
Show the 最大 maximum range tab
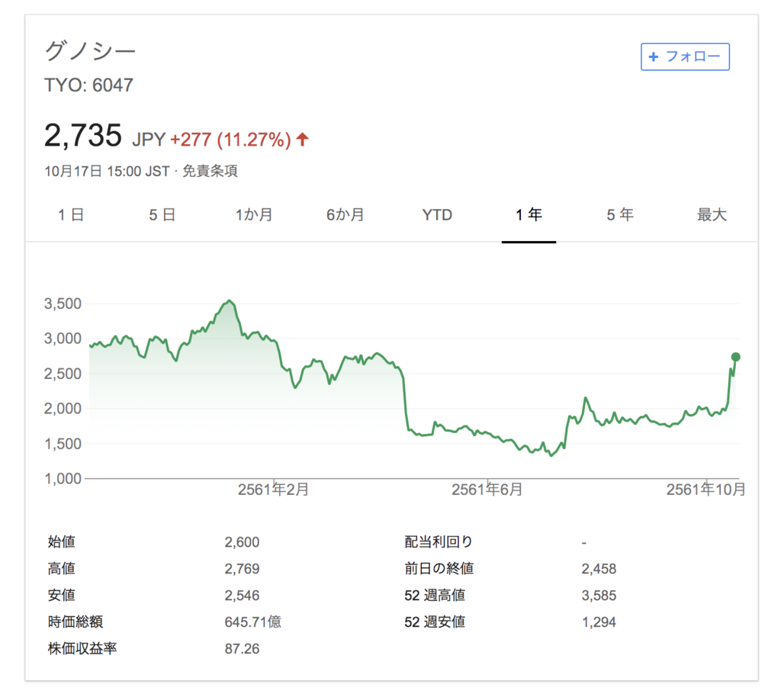click(712, 214)
